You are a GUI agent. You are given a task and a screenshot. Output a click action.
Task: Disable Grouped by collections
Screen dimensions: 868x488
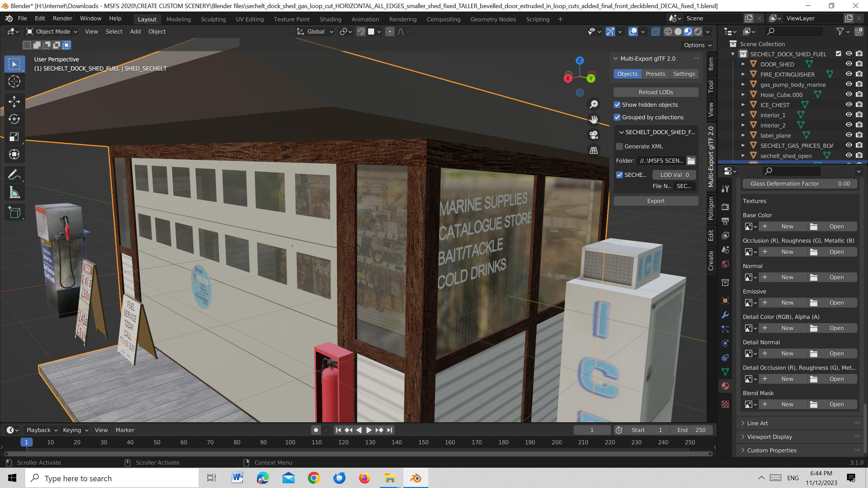coord(617,117)
